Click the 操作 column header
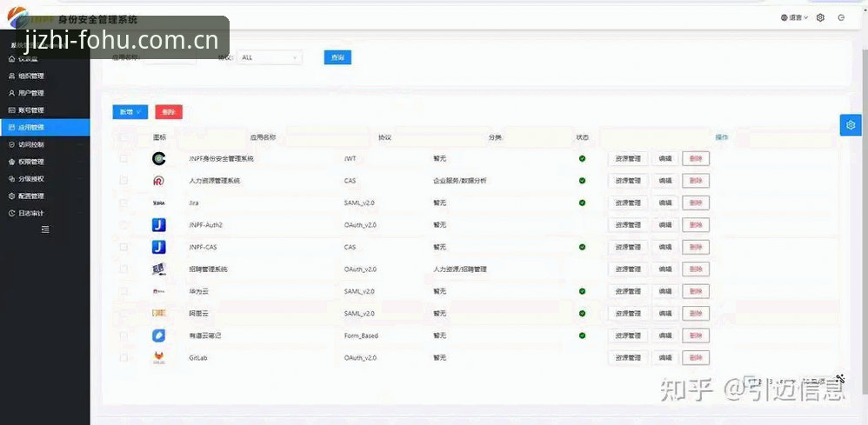The width and height of the screenshot is (868, 425). [x=721, y=137]
